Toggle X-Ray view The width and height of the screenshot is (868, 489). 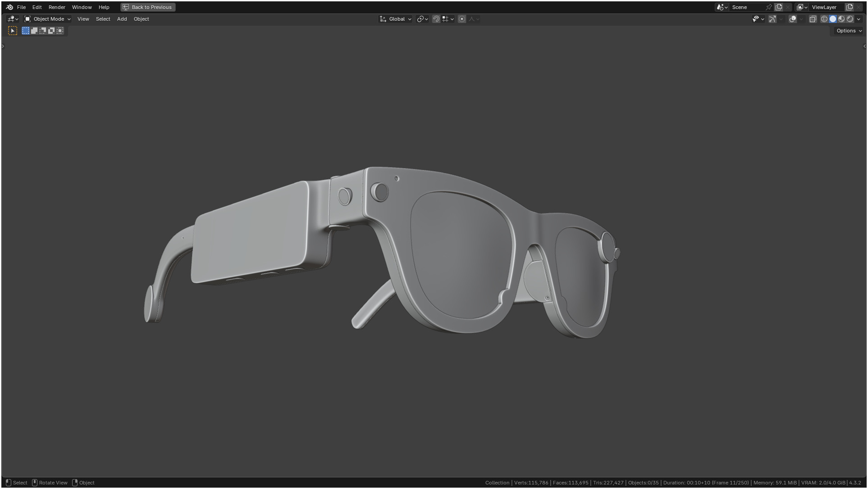813,19
